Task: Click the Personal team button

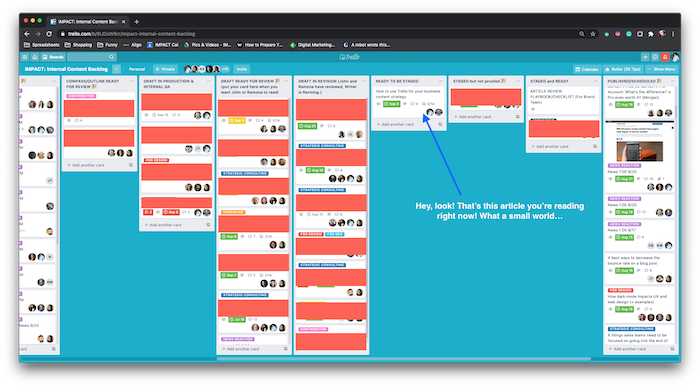Action: coord(137,69)
